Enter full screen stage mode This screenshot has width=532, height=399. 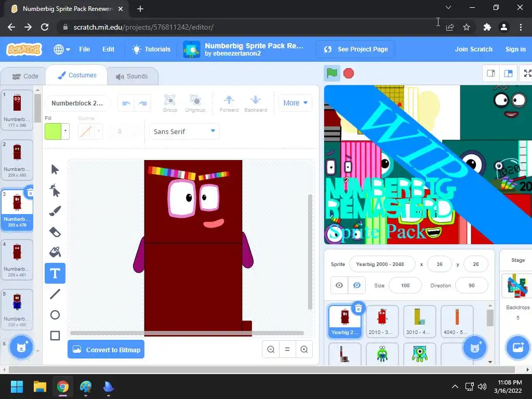tap(527, 73)
